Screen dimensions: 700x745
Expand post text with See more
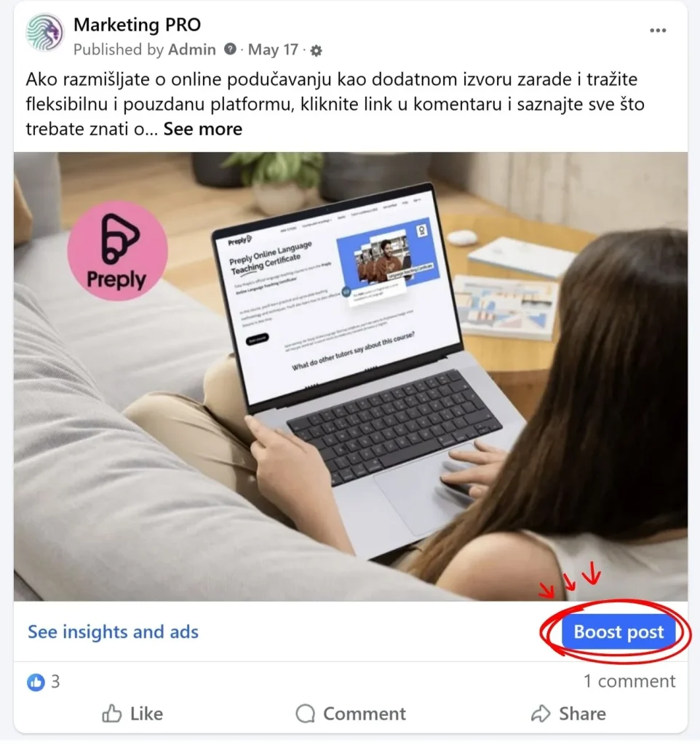203,129
